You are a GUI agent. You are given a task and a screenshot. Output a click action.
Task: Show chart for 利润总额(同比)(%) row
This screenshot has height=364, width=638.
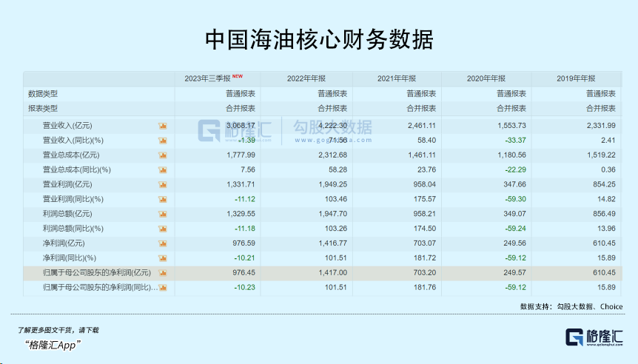pyautogui.click(x=163, y=228)
